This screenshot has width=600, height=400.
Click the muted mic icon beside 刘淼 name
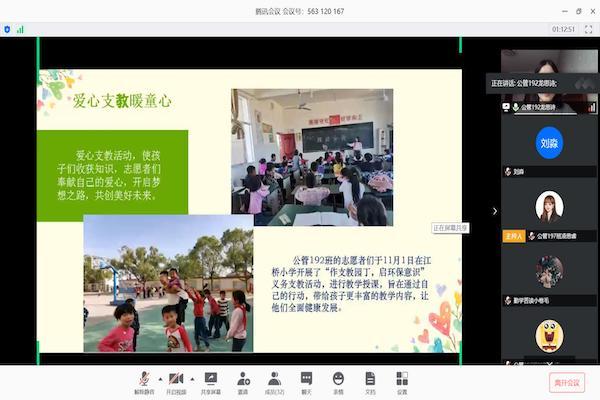point(508,172)
